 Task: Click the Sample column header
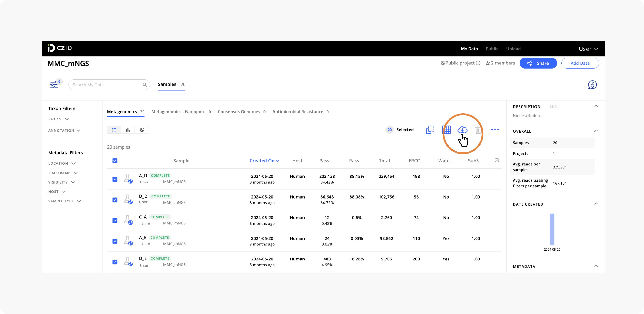[x=181, y=161]
